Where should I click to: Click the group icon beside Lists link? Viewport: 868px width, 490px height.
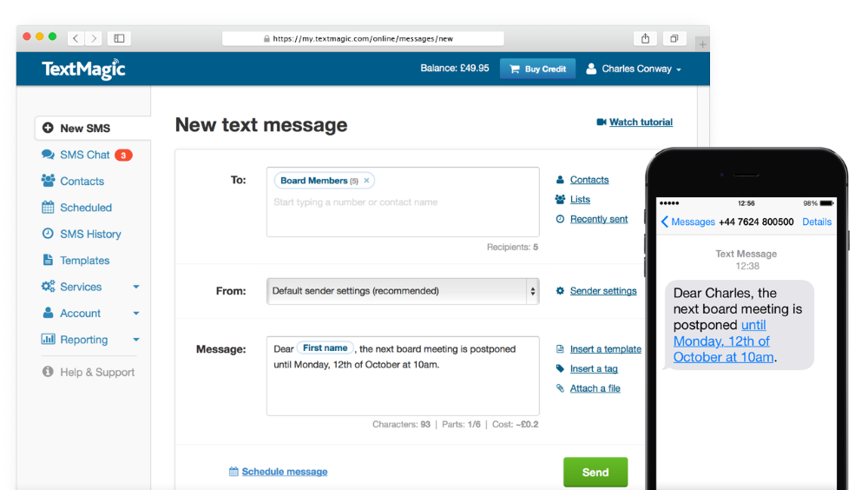click(x=560, y=199)
